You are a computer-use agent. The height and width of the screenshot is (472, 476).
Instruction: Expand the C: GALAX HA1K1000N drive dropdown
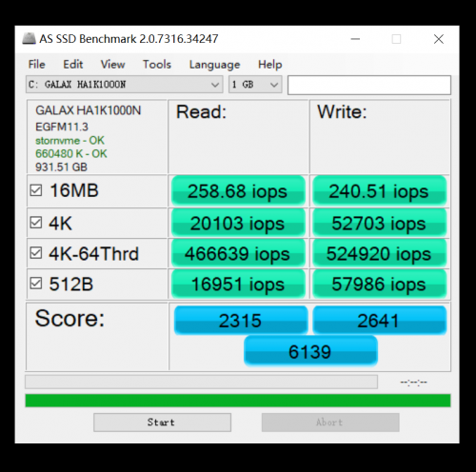click(125, 85)
